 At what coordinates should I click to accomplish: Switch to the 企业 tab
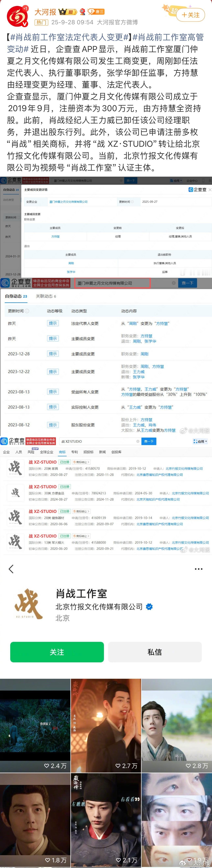(6, 452)
